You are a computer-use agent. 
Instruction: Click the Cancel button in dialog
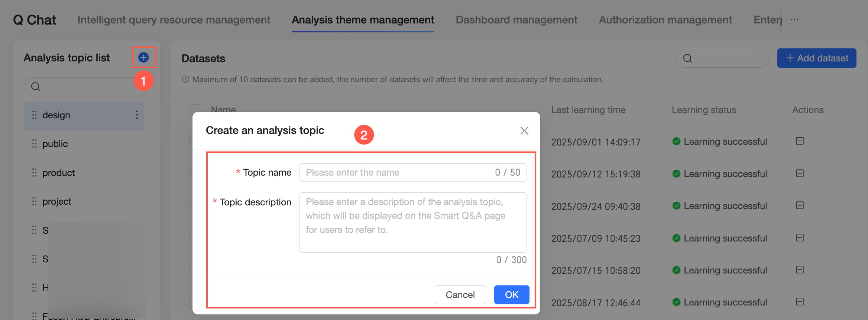460,295
